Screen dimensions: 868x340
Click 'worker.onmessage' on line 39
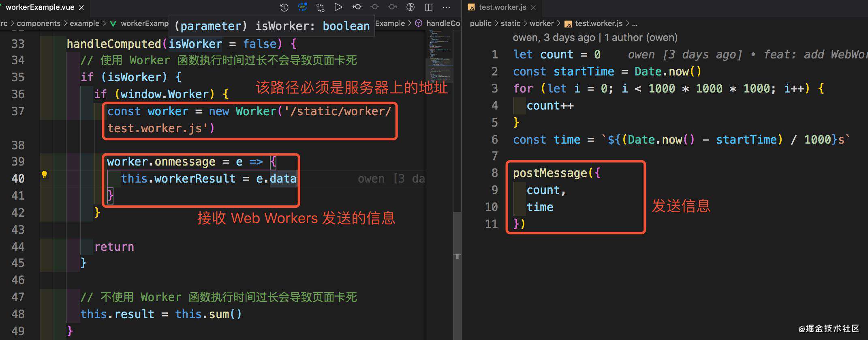[161, 162]
